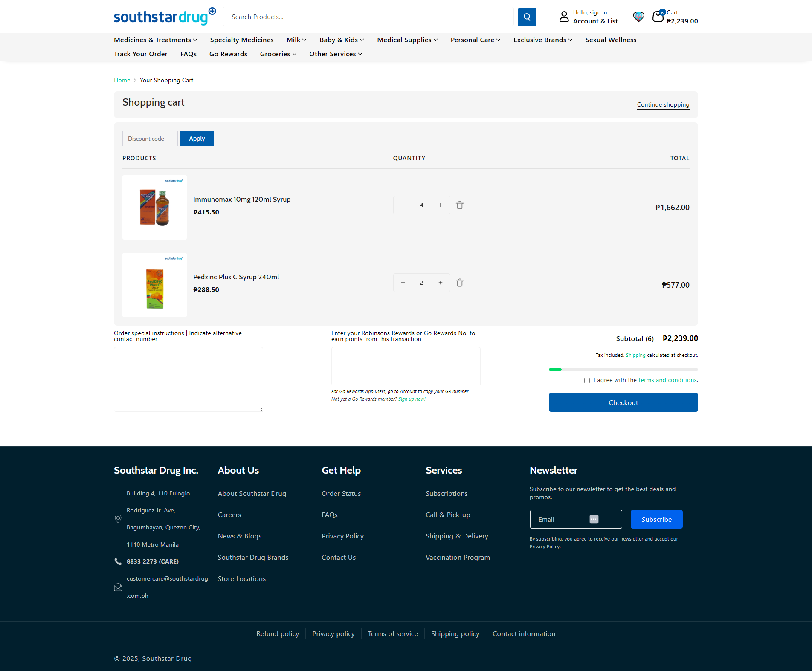This screenshot has width=812, height=671.
Task: Open Call & Pick-up footer link
Action: [x=448, y=515]
